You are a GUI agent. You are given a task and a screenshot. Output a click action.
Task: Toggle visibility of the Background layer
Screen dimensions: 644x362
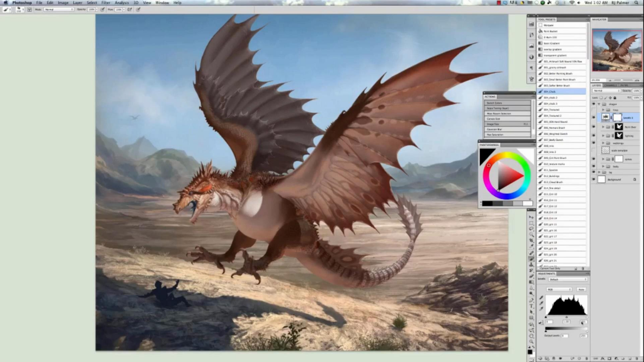[x=594, y=179]
